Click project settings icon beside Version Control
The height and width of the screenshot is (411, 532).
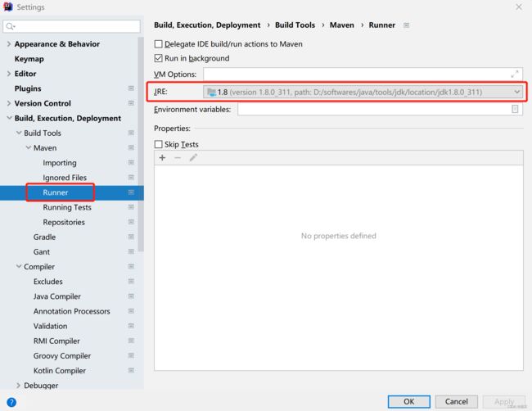click(x=131, y=103)
